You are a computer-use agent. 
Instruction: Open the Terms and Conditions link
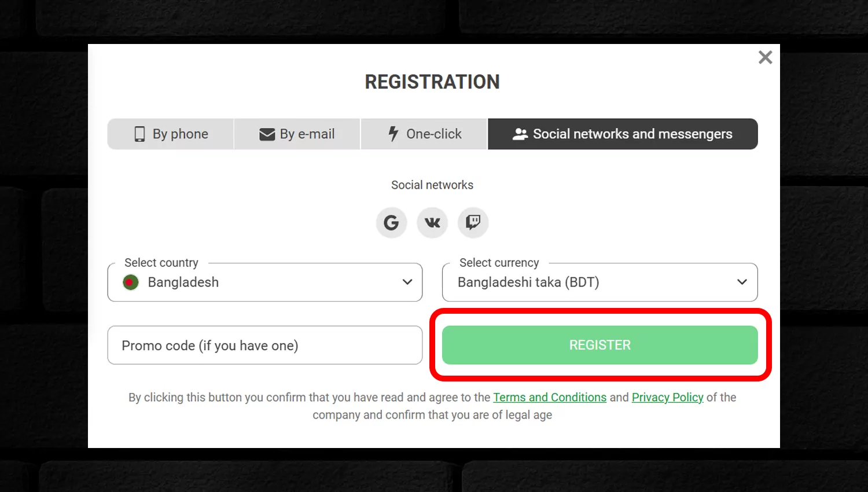pyautogui.click(x=550, y=398)
